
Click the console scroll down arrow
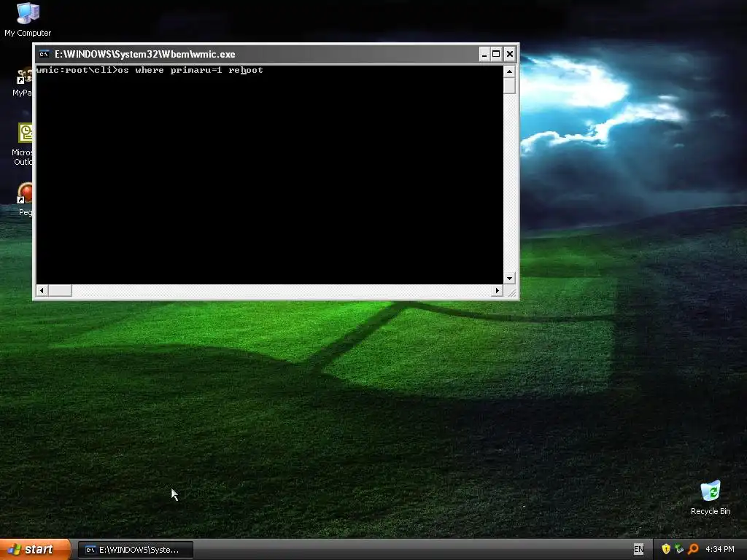tap(509, 278)
